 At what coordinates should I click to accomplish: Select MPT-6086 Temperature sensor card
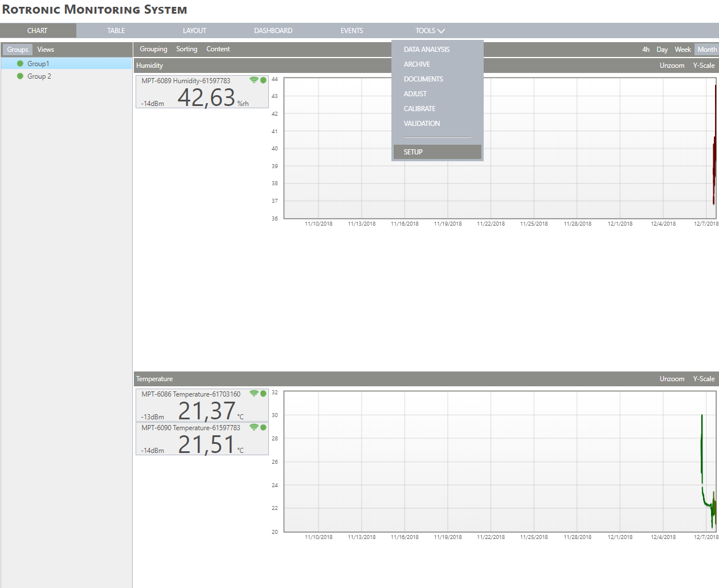[202, 405]
